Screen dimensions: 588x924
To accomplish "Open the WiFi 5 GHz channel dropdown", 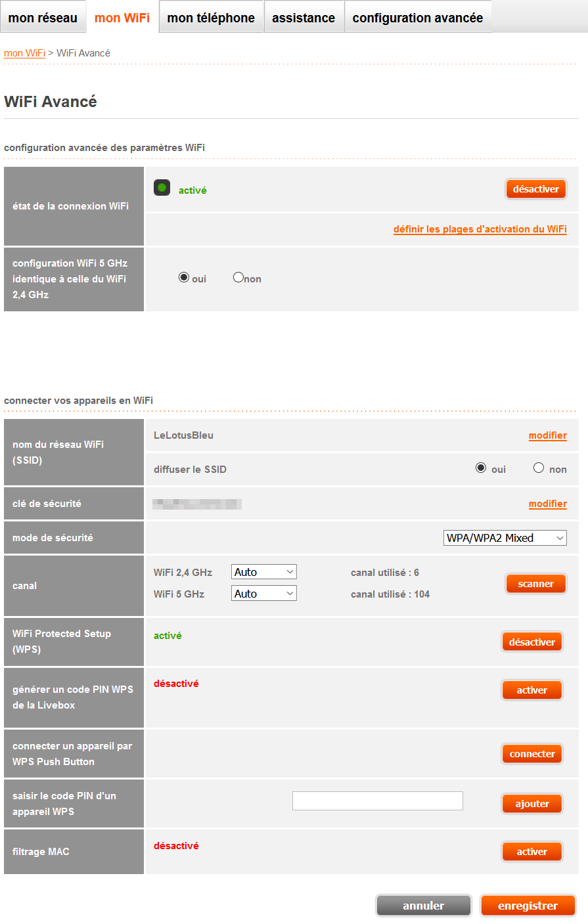I will point(263,593).
